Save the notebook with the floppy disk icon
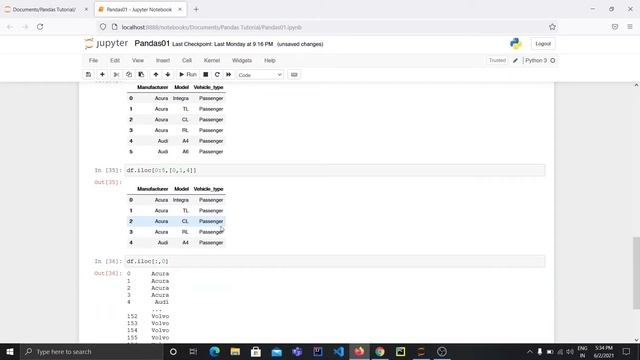640x360 pixels. 88,75
